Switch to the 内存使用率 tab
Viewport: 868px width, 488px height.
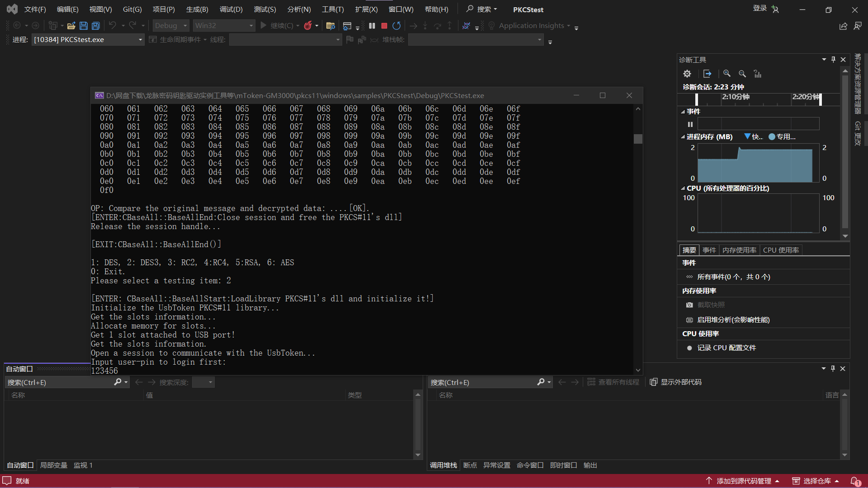click(x=739, y=250)
